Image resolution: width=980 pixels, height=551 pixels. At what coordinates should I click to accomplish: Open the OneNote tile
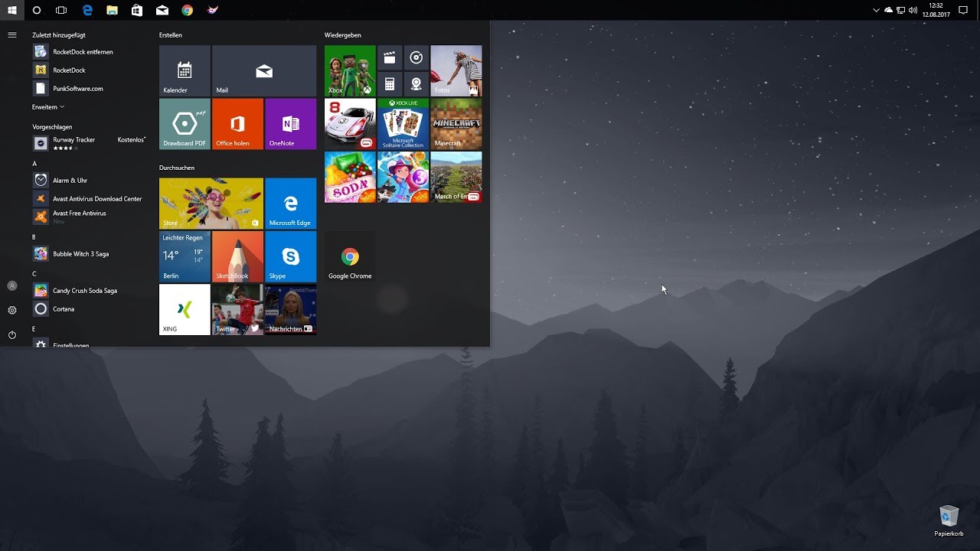point(290,124)
